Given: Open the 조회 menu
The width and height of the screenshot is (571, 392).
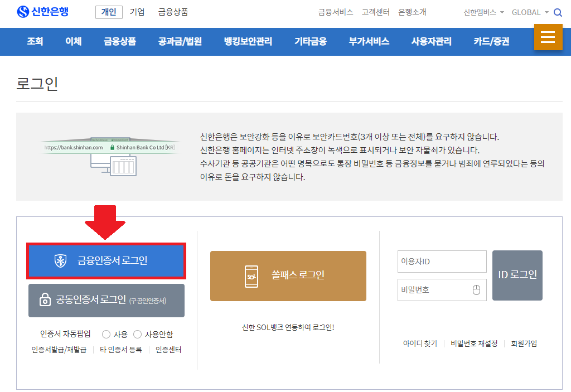Looking at the screenshot, I should point(35,41).
